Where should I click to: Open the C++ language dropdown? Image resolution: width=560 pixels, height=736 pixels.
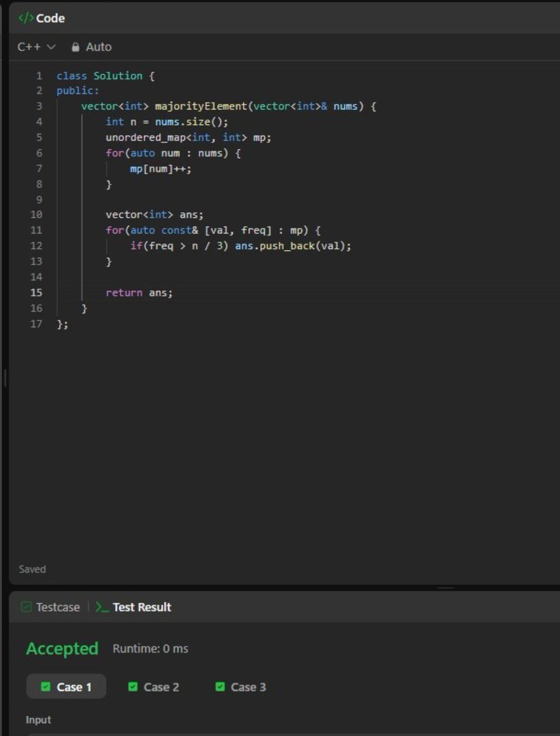coord(36,47)
